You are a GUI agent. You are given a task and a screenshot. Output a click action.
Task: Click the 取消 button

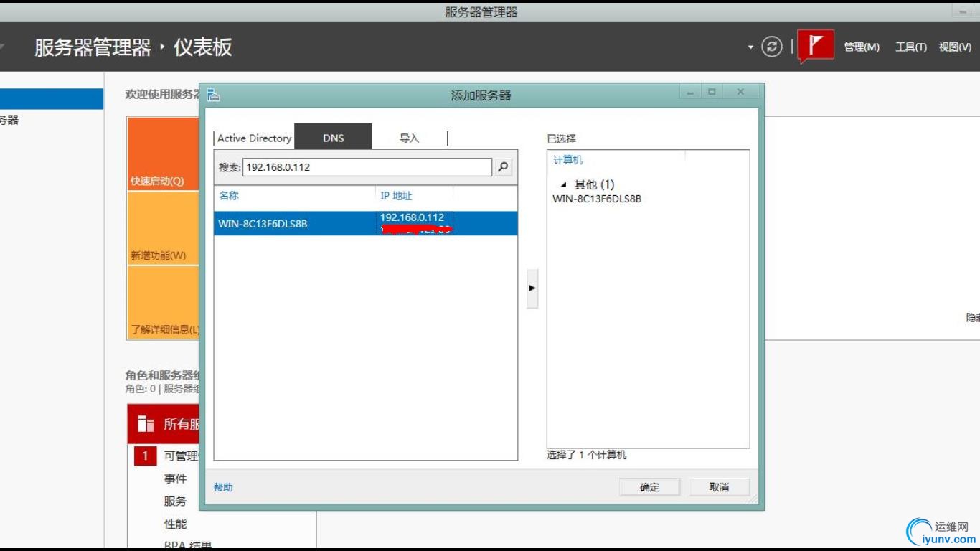click(719, 487)
